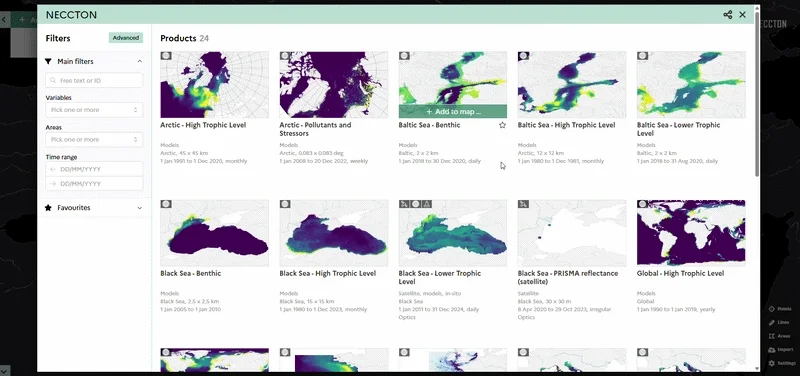Viewport: 800px width, 376px height.
Task: Open Black Sea - Benthic thumbnail
Action: [x=214, y=233]
